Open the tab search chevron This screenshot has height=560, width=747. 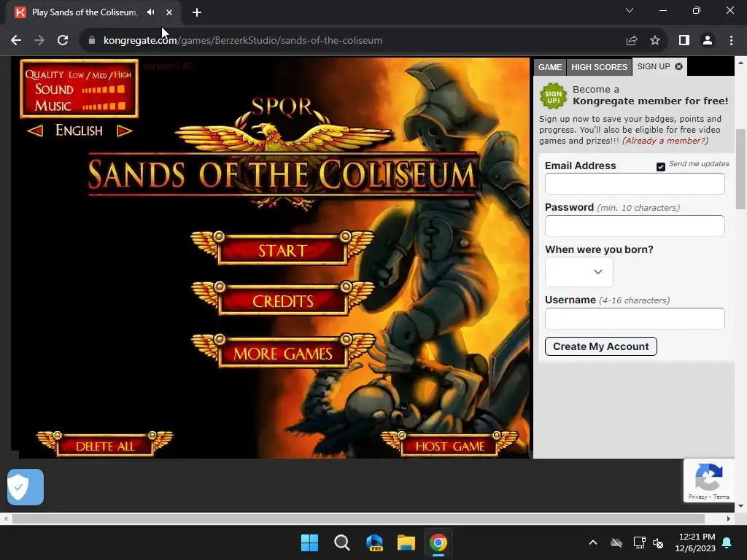[630, 10]
